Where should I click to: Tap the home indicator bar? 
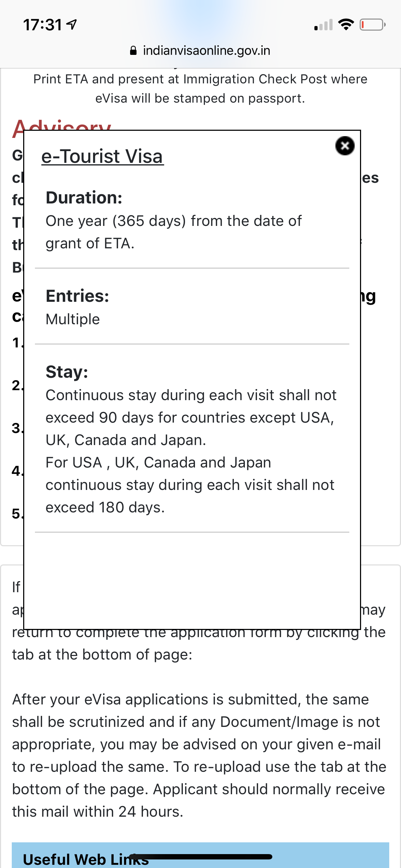click(x=200, y=857)
